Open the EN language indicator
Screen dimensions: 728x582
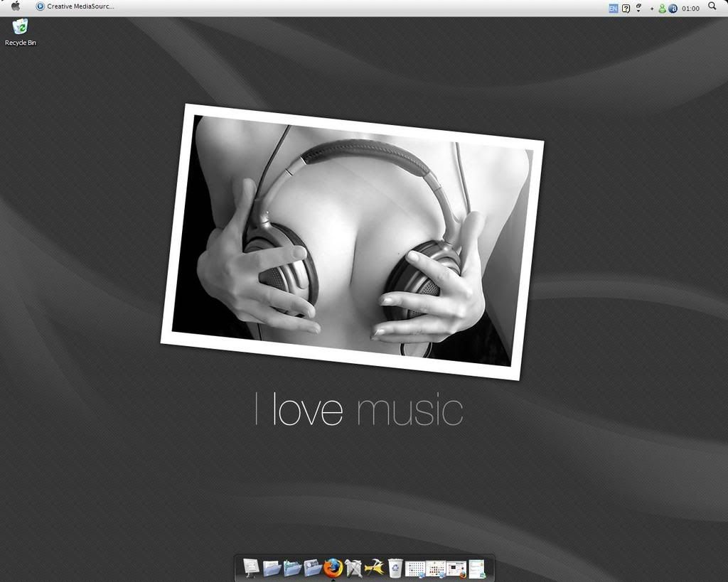click(x=613, y=8)
